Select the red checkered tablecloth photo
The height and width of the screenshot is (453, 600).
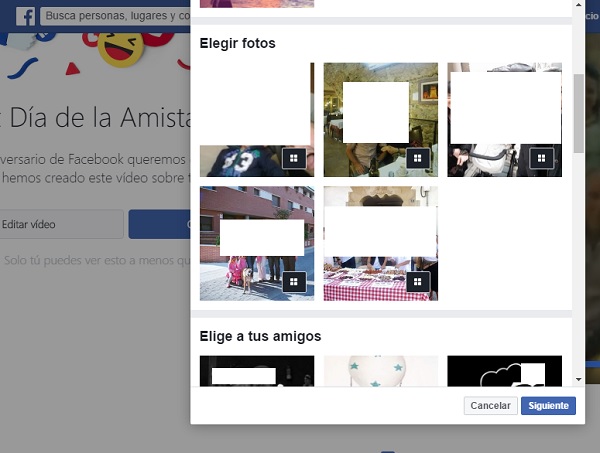[x=381, y=243]
